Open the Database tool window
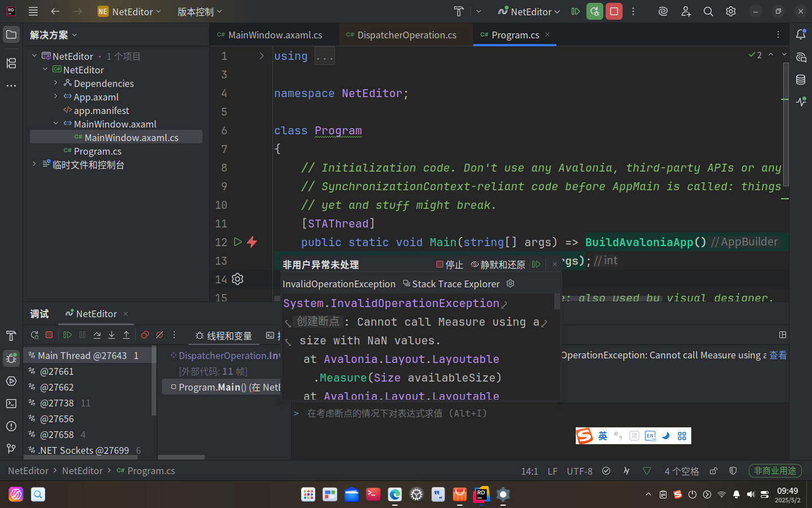The height and width of the screenshot is (508, 812). point(801,80)
